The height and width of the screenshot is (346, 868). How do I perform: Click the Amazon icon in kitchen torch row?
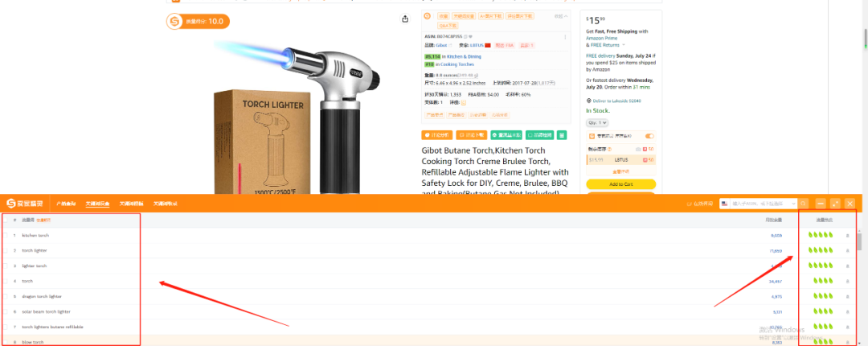coord(847,236)
